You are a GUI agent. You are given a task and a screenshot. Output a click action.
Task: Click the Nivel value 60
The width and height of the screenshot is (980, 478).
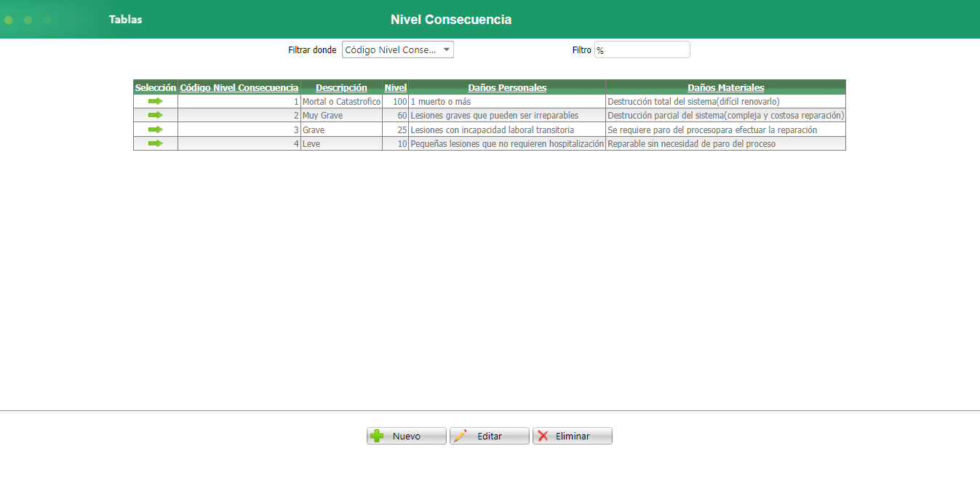coord(395,116)
